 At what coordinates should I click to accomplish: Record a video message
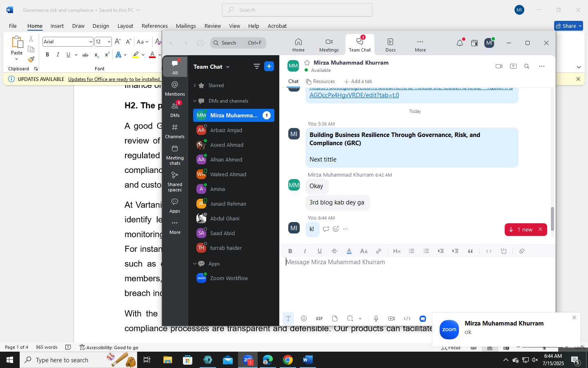391,319
